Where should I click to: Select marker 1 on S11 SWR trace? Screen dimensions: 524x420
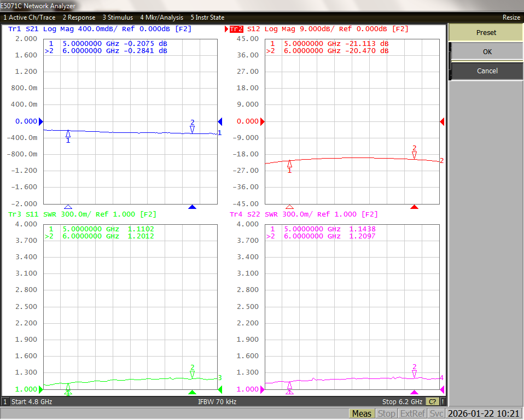(x=68, y=388)
